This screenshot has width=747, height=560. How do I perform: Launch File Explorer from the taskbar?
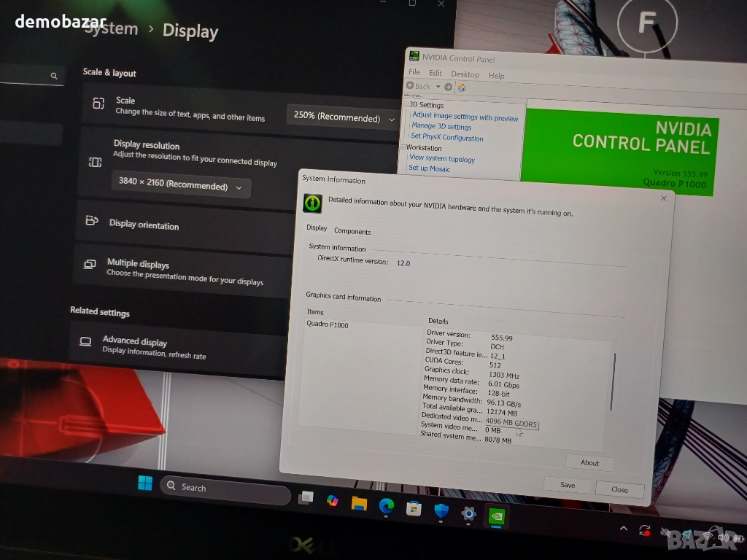click(358, 503)
